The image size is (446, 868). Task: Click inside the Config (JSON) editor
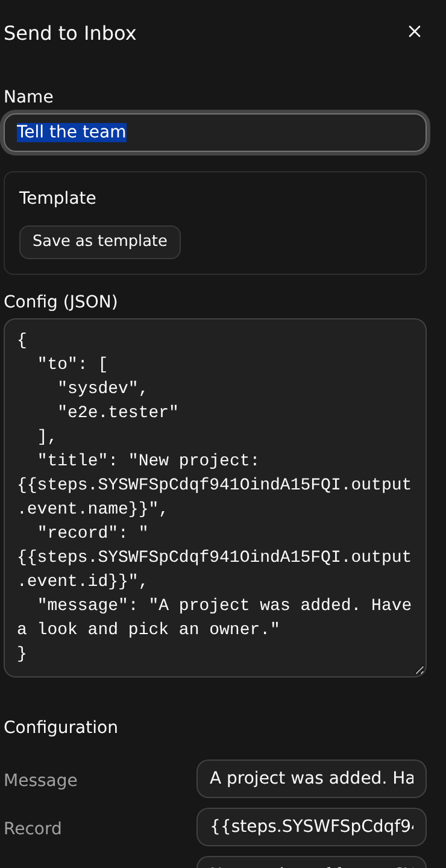(x=215, y=498)
